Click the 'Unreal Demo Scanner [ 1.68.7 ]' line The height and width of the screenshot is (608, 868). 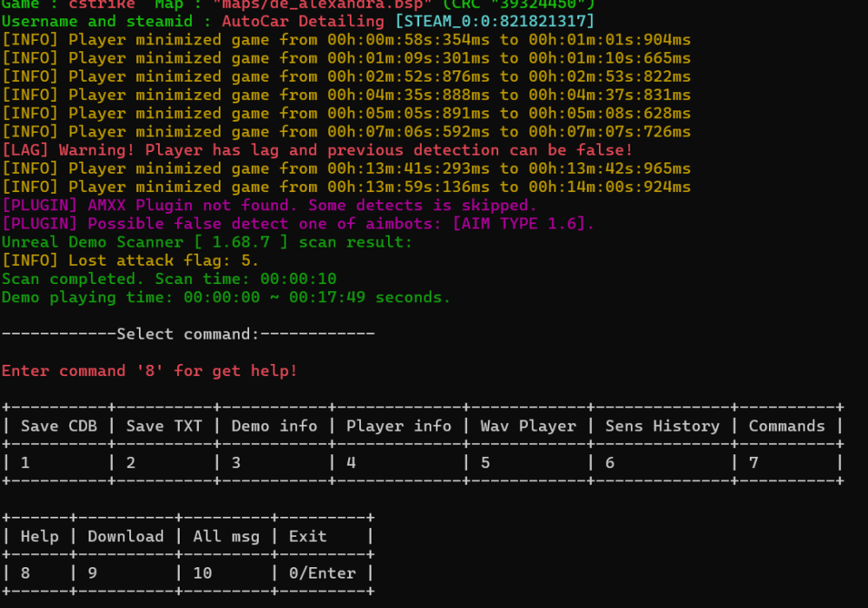(207, 242)
